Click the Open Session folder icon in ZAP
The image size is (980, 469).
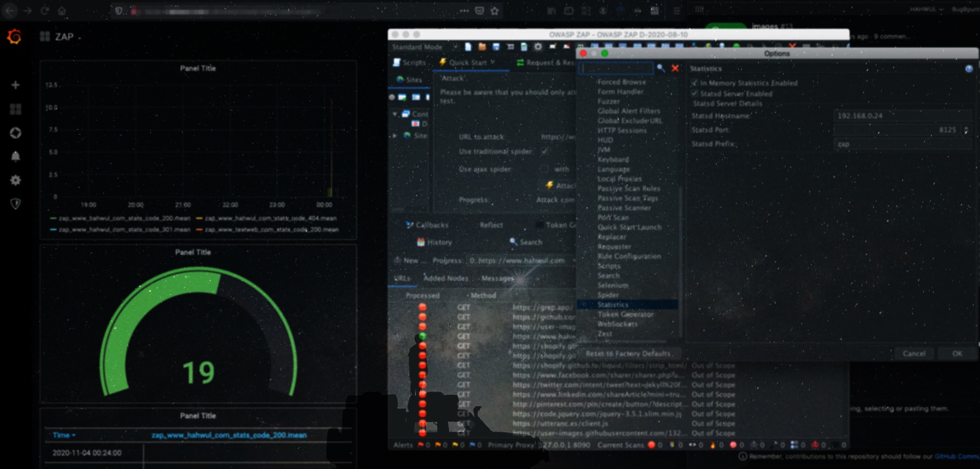[482, 47]
